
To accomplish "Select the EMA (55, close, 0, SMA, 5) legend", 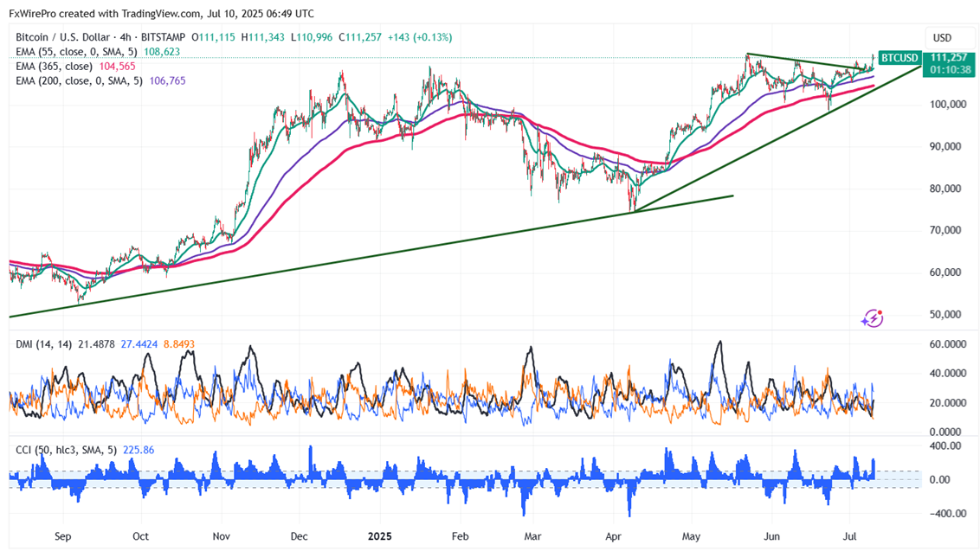I will click(x=76, y=52).
